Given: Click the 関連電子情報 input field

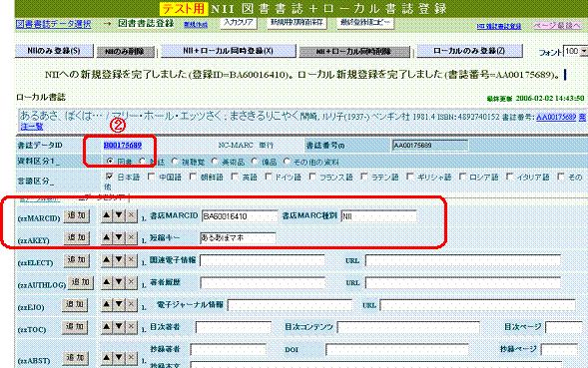Looking at the screenshot, I should coord(263,260).
